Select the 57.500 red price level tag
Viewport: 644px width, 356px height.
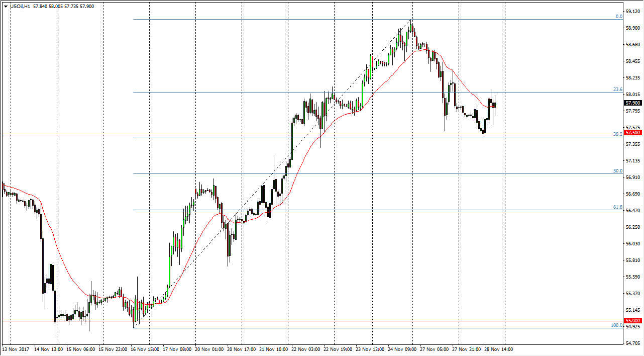pyautogui.click(x=632, y=133)
